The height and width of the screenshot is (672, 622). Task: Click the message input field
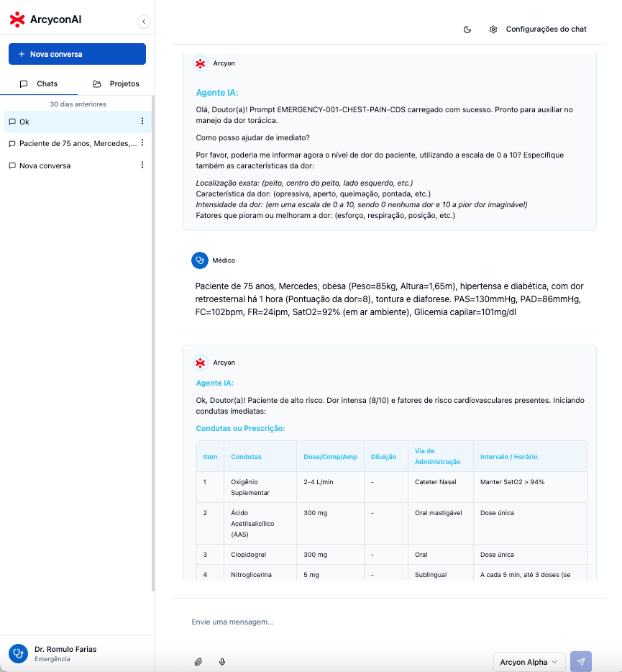389,622
